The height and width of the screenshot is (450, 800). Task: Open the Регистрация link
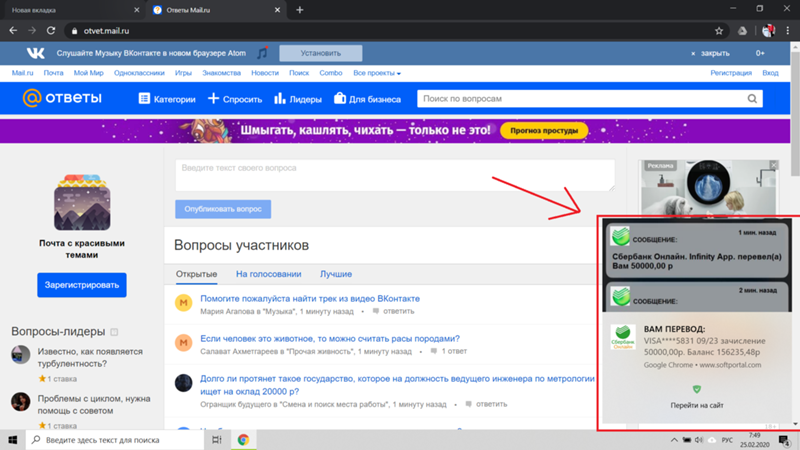click(731, 73)
